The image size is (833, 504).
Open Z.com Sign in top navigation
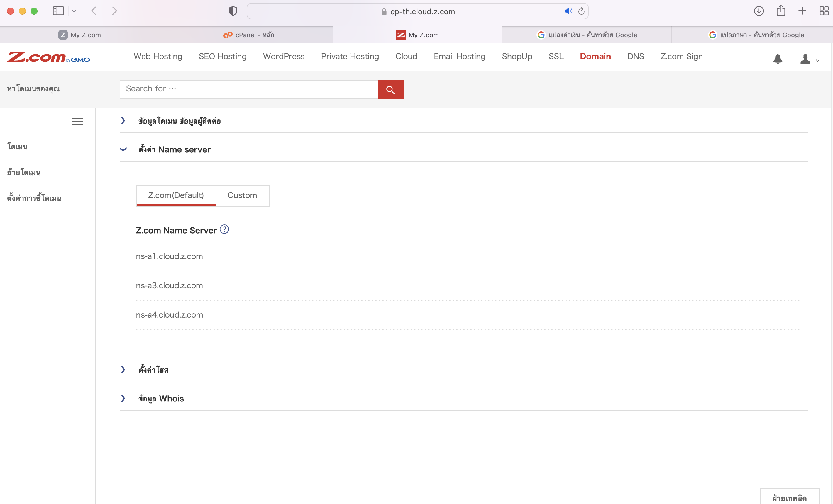coord(682,57)
